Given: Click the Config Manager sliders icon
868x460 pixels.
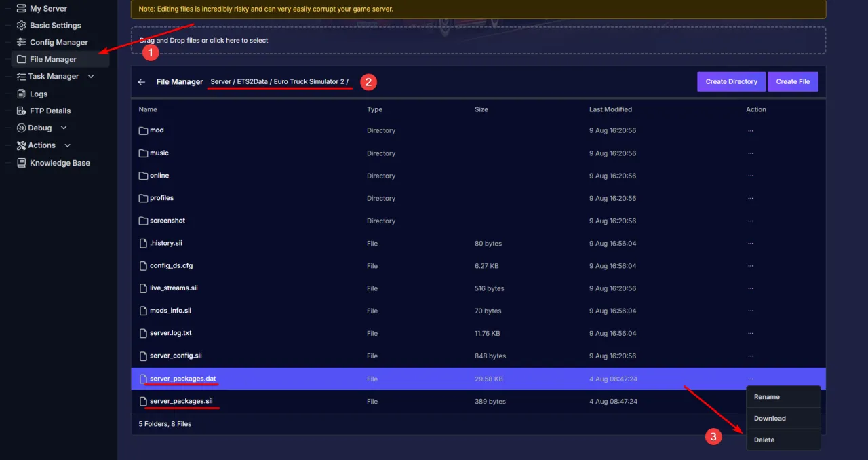Looking at the screenshot, I should pos(22,43).
